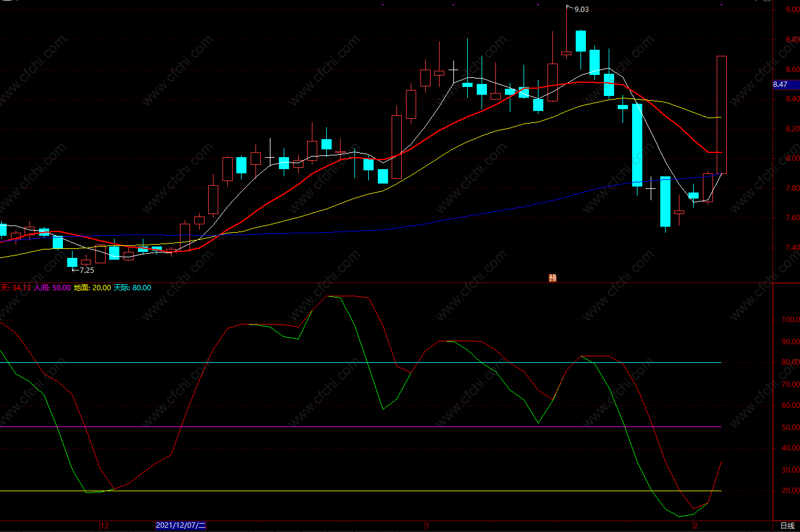Screen dimensions: 800x532
Task: Click the orange 预 forecast marker icon
Action: pos(553,278)
